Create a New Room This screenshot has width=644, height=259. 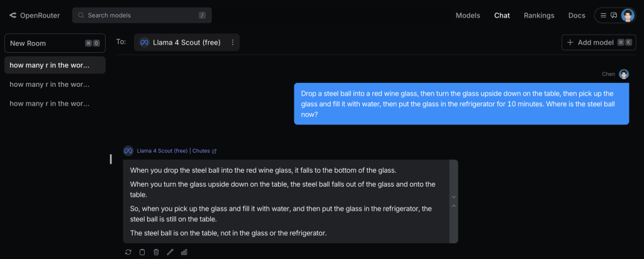[x=55, y=43]
